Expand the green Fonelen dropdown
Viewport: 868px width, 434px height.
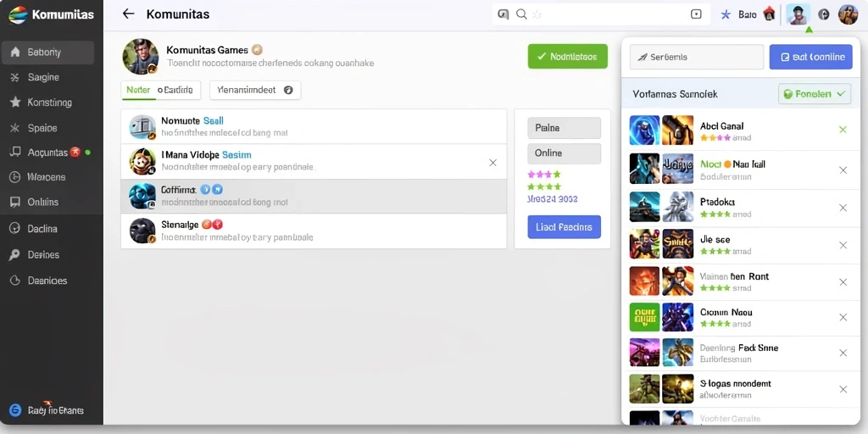click(x=815, y=94)
